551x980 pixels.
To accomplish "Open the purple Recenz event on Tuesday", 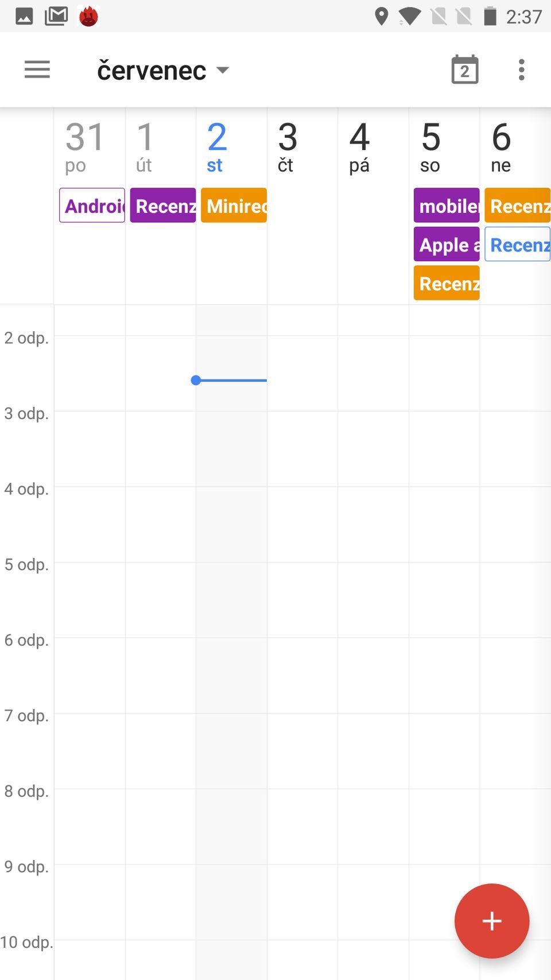I will 163,206.
